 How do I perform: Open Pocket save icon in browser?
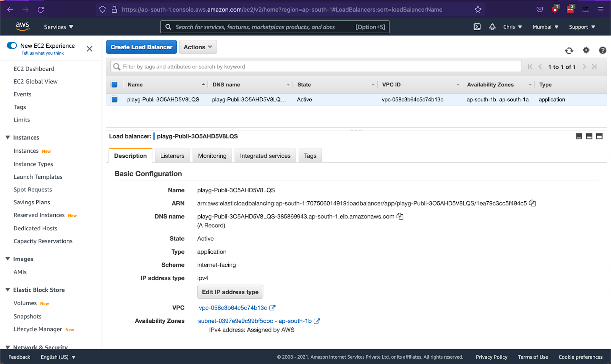point(540,10)
